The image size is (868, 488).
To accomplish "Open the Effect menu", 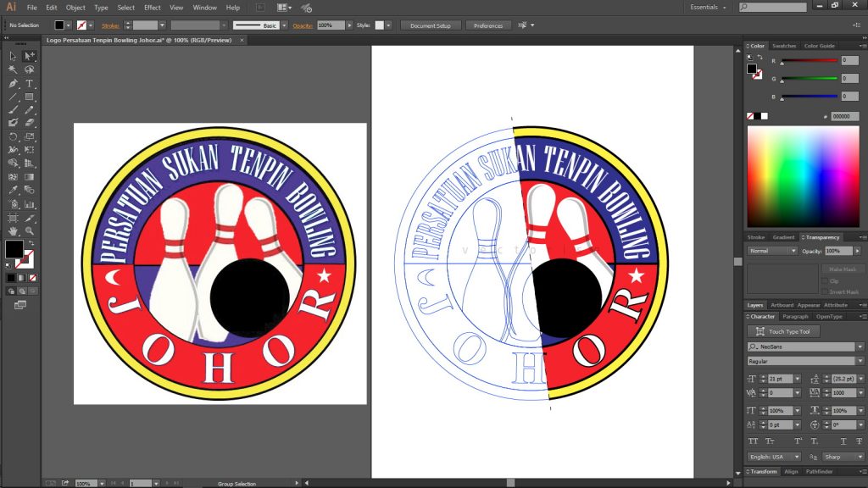I will click(x=153, y=8).
